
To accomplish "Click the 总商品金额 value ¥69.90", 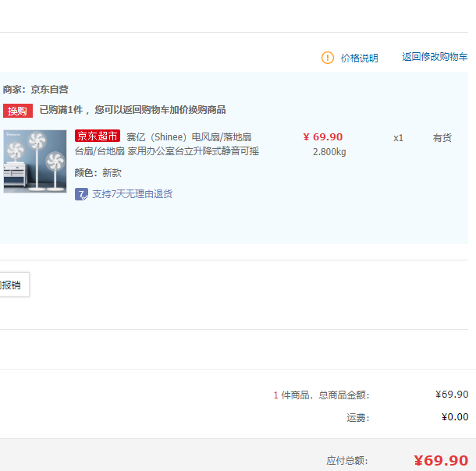I will pyautogui.click(x=452, y=395).
